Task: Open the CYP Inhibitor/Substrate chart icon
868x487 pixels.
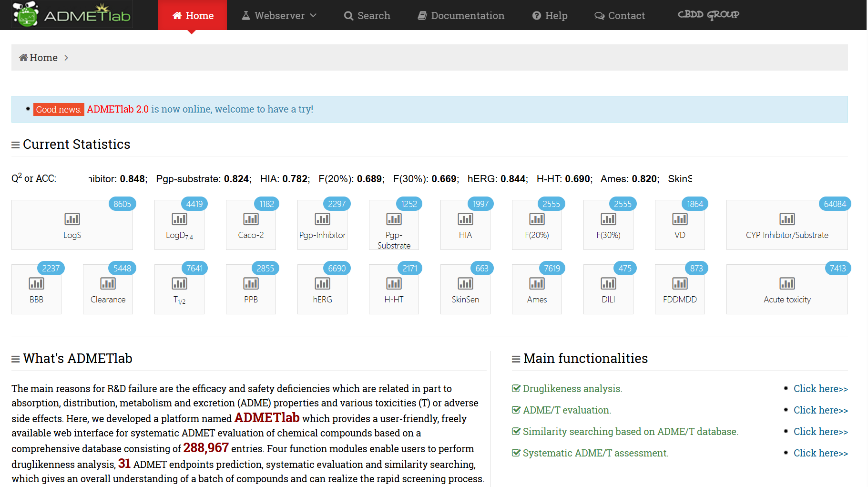Action: (x=787, y=219)
